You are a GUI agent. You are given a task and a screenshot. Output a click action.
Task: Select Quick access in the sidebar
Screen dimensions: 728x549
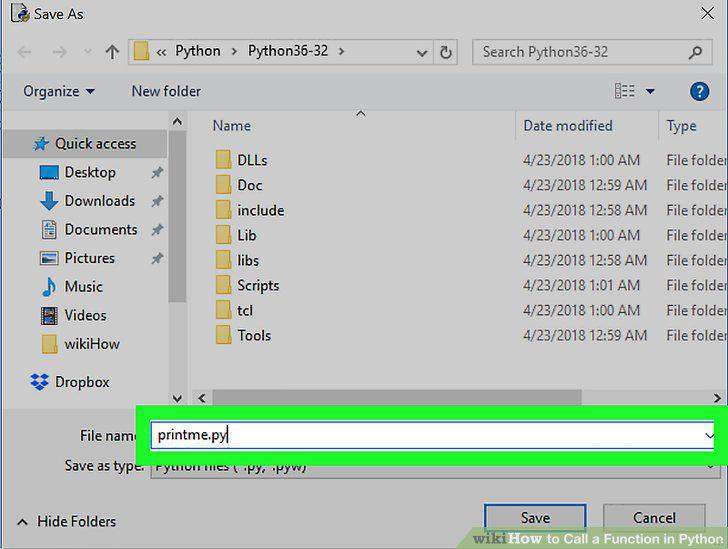(84, 144)
